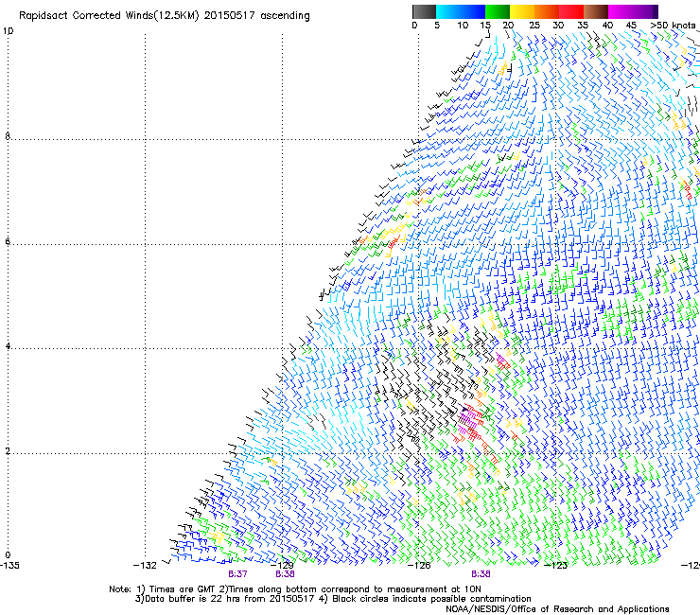Click the purple '8:37' swath time label
The image size is (700, 615).
coord(237,574)
